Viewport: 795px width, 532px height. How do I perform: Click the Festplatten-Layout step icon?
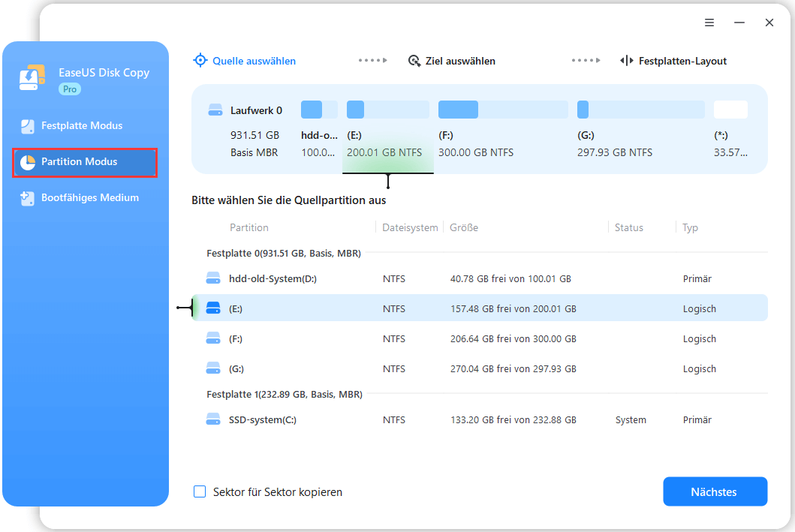pos(627,61)
